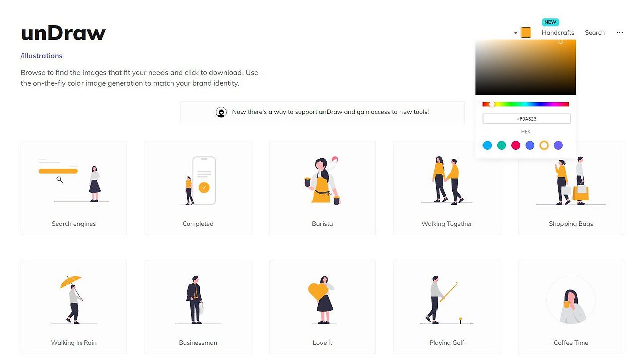Select the indigo blue preset swatch

(530, 145)
